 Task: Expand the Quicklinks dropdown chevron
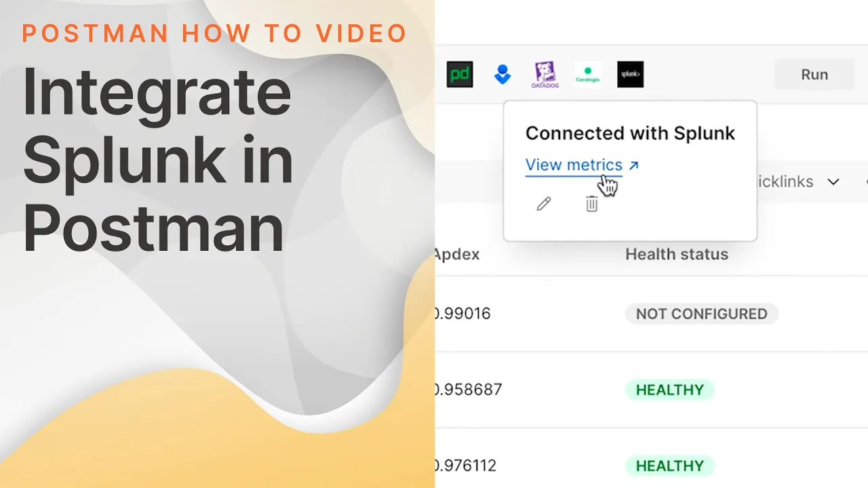[833, 182]
